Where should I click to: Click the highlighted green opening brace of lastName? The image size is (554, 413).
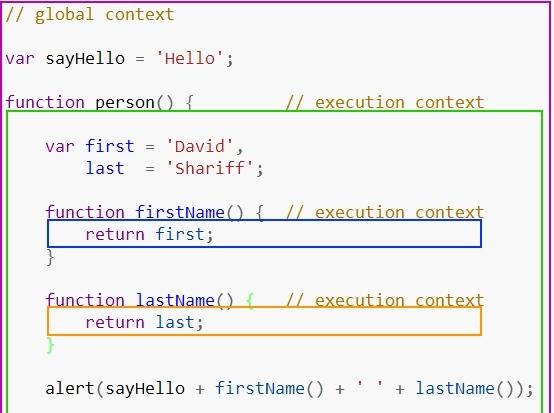coord(250,301)
